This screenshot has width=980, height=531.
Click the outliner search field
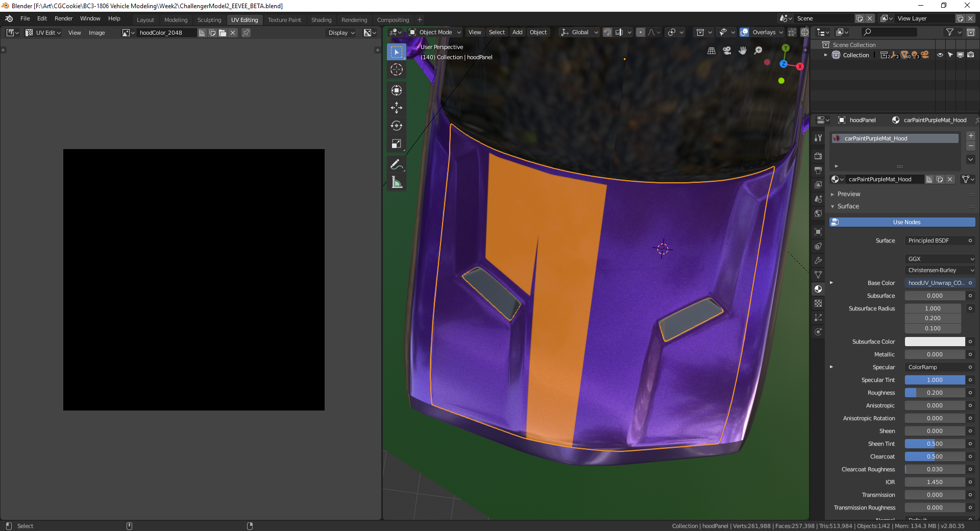tap(889, 32)
